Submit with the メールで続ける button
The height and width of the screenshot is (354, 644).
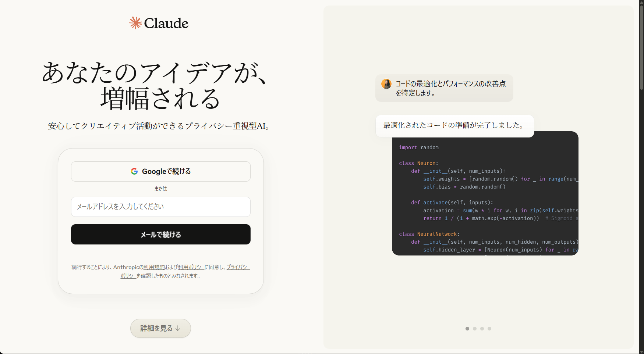tap(161, 235)
